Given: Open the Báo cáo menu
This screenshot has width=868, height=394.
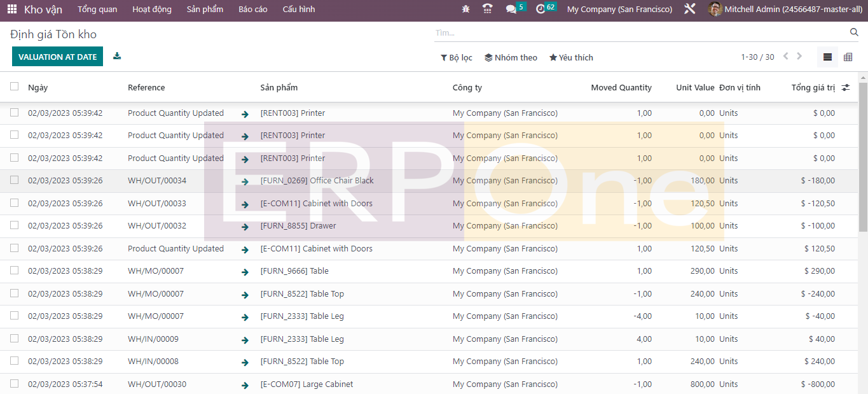Looking at the screenshot, I should pyautogui.click(x=252, y=10).
